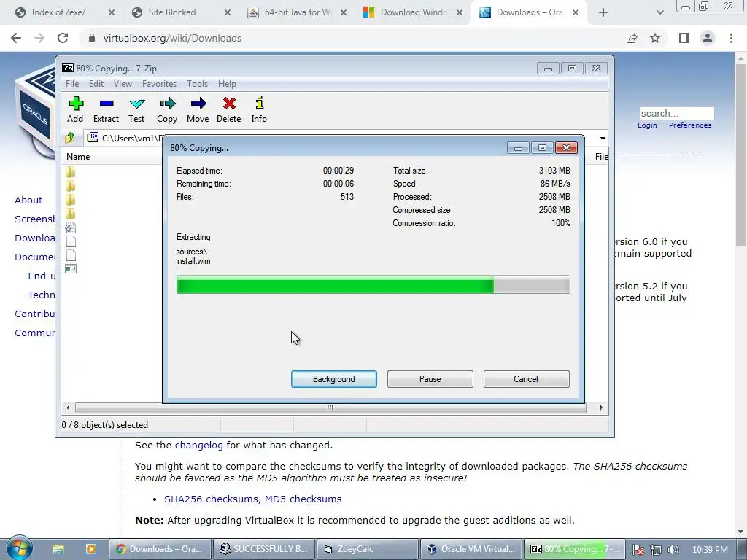Viewport: 747px width, 560px height.
Task: Open the Help menu in 7-Zip
Action: (228, 84)
